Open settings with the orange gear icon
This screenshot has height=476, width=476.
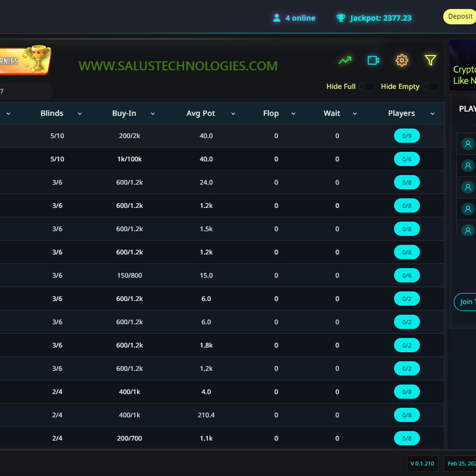[402, 60]
